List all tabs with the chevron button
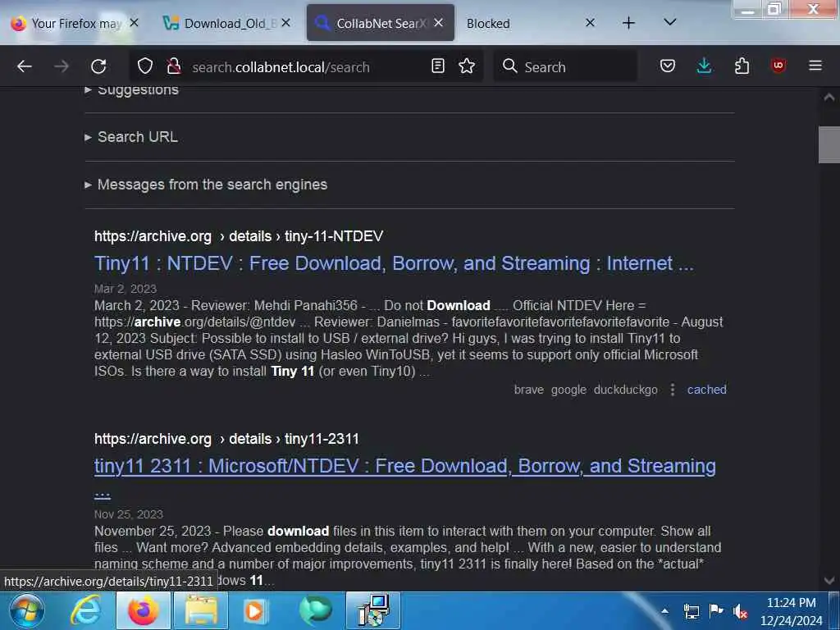 tap(669, 22)
